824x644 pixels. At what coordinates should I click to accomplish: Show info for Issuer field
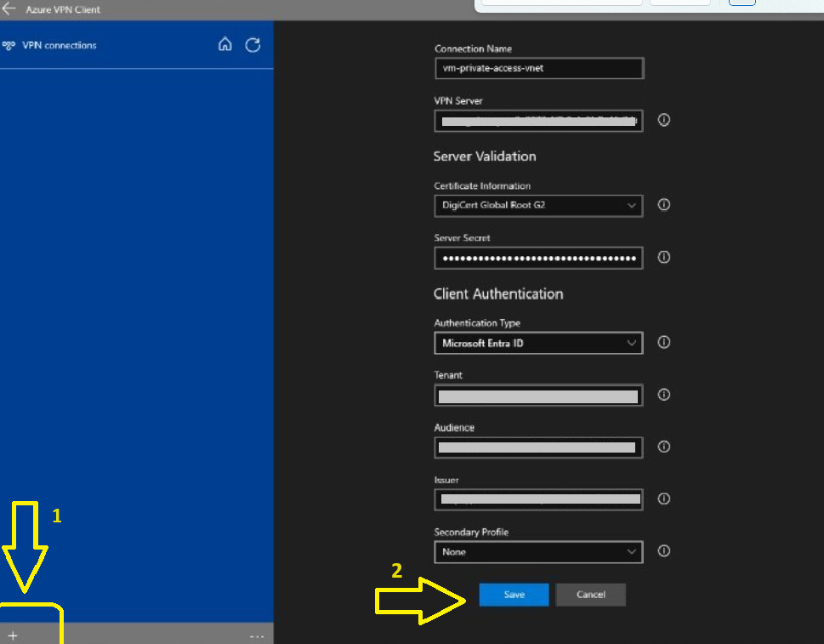(664, 499)
